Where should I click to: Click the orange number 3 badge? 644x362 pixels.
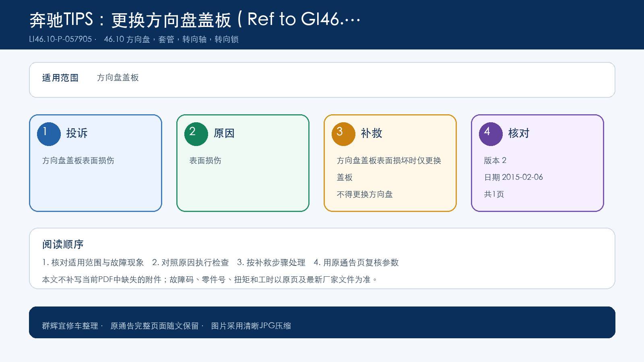coord(343,134)
